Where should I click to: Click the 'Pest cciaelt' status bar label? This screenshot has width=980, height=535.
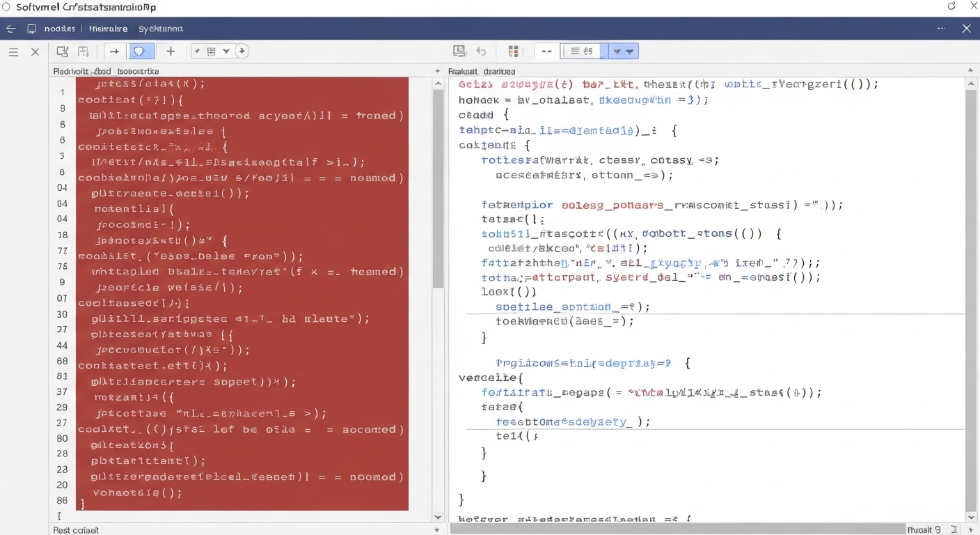[x=76, y=530]
